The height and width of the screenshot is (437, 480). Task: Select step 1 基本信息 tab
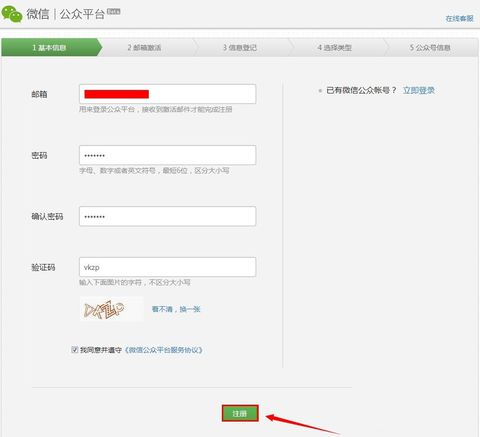coord(49,47)
